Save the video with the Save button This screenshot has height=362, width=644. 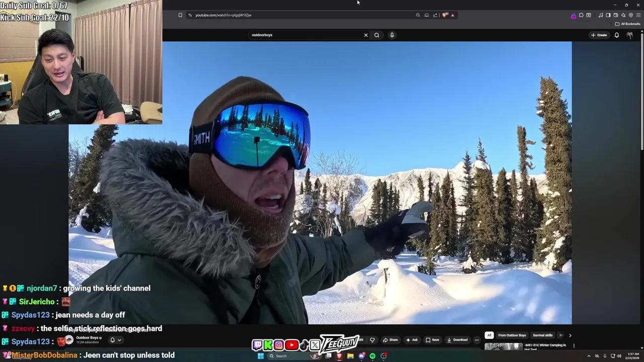click(432, 340)
